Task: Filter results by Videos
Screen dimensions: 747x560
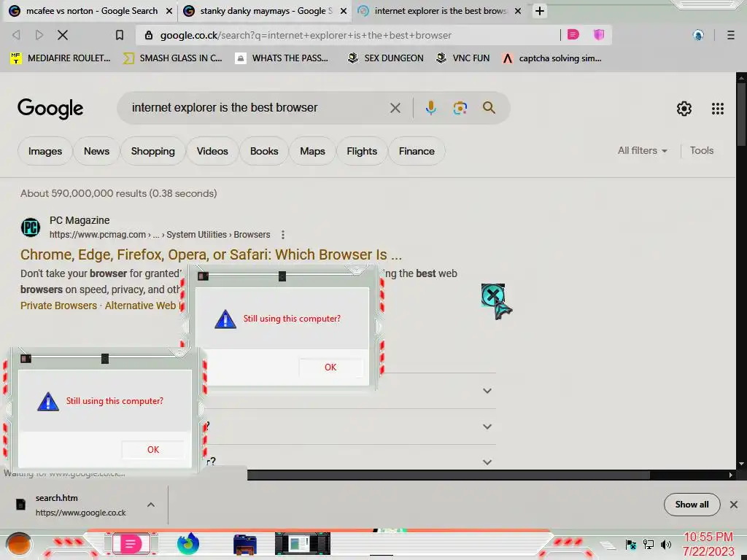Action: [x=212, y=151]
